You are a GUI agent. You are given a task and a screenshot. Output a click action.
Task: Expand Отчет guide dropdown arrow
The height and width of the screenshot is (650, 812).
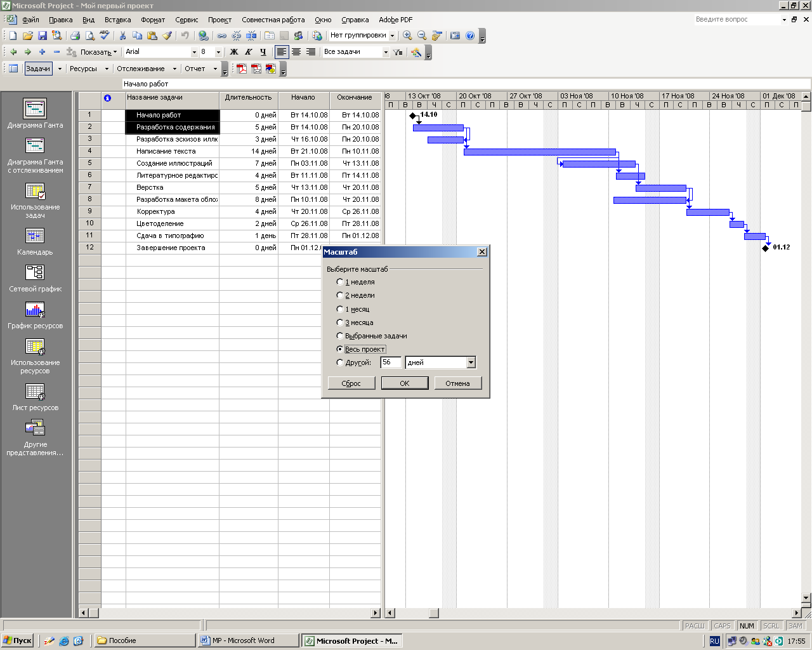click(215, 69)
